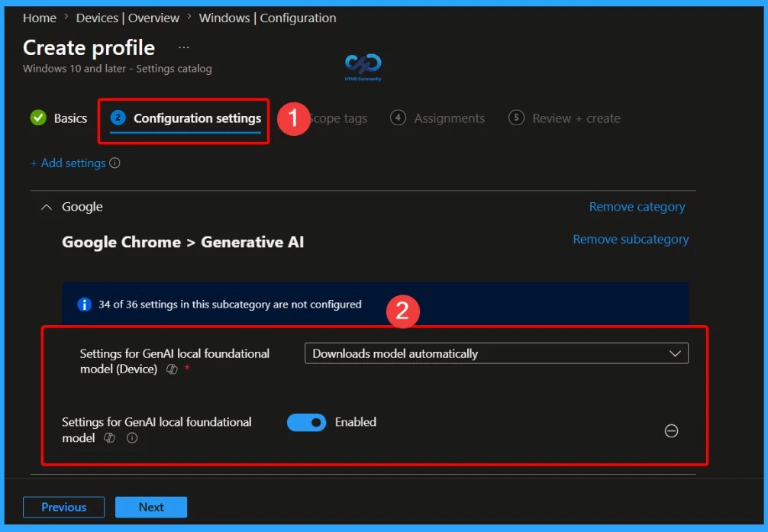Screen dimensions: 768x532
Task: Click the info icon beside lower GenAI model label
Action: [x=132, y=438]
